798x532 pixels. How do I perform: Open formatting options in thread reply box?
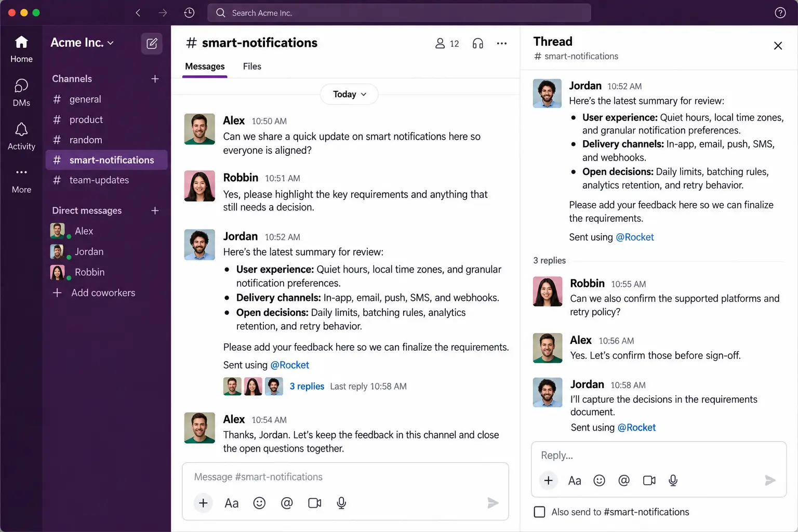tap(575, 481)
